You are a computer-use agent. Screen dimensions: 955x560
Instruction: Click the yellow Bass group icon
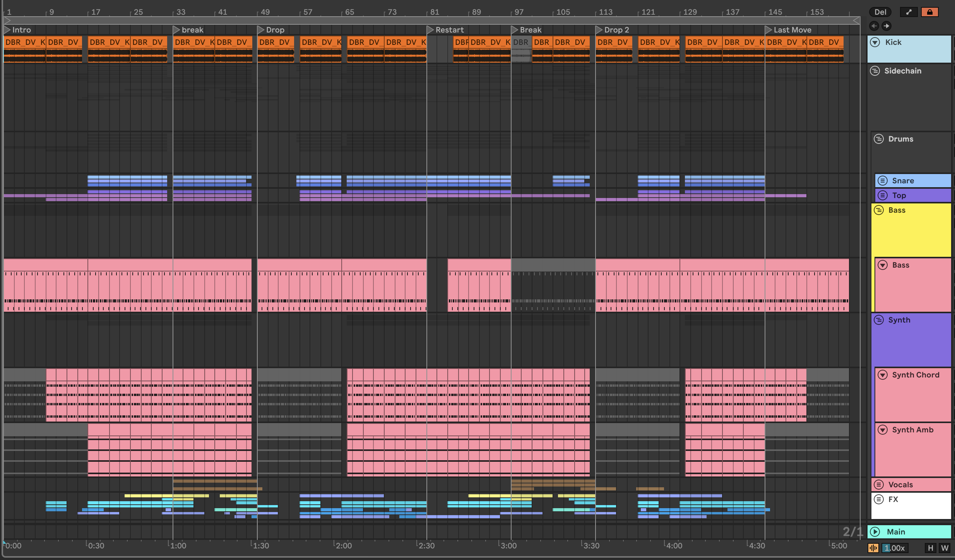pyautogui.click(x=879, y=210)
